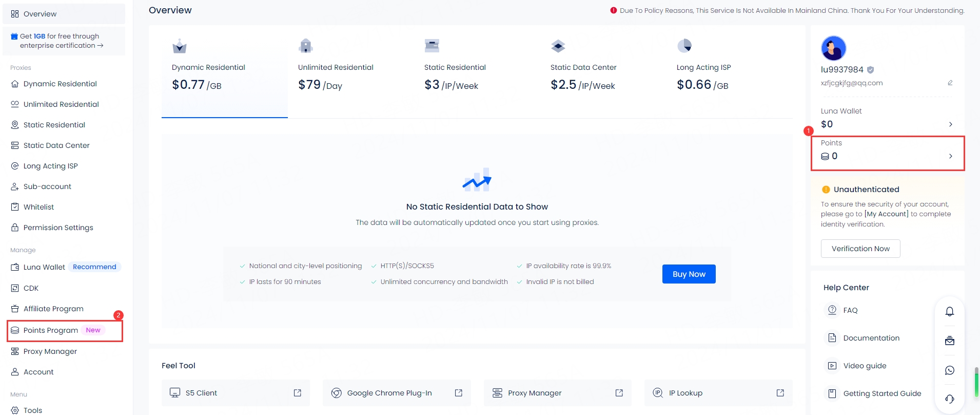Open Points Program in sidebar
The height and width of the screenshot is (415, 980).
tap(51, 330)
